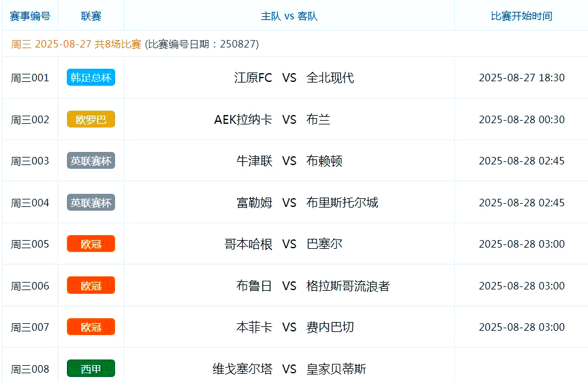The height and width of the screenshot is (382, 588).
Task: Click the kickoff time for 哥本哈根 vs 巴塞尔
Action: click(x=520, y=244)
